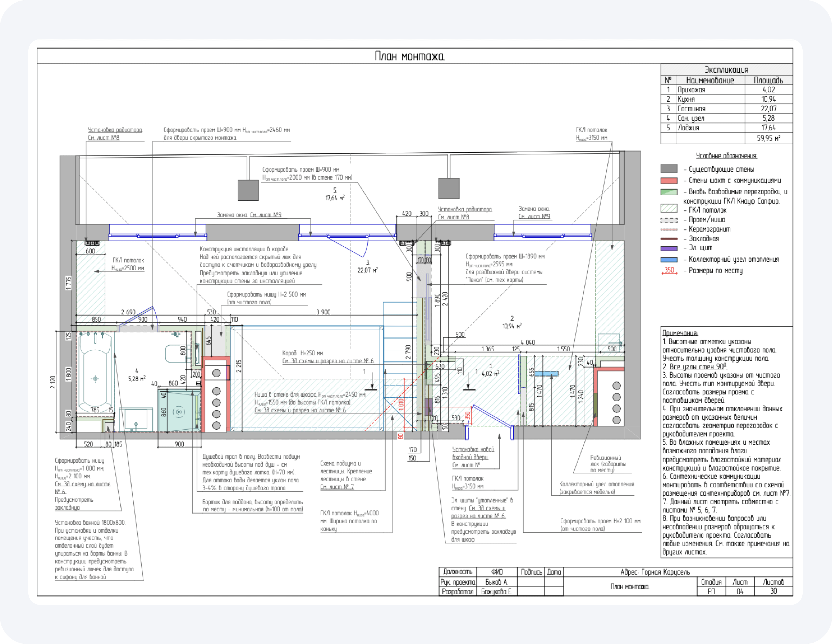The image size is (832, 644).
Task: Click the top circle in the right shaft
Action: click(x=616, y=386)
